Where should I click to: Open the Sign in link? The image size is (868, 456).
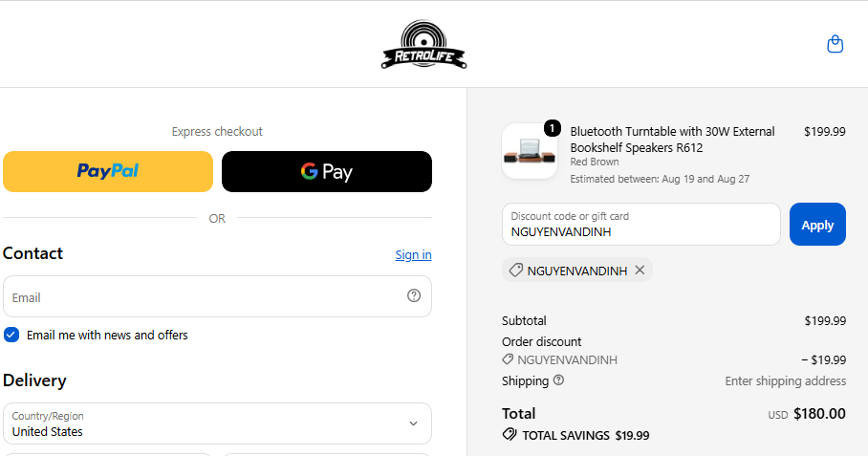pyautogui.click(x=413, y=254)
